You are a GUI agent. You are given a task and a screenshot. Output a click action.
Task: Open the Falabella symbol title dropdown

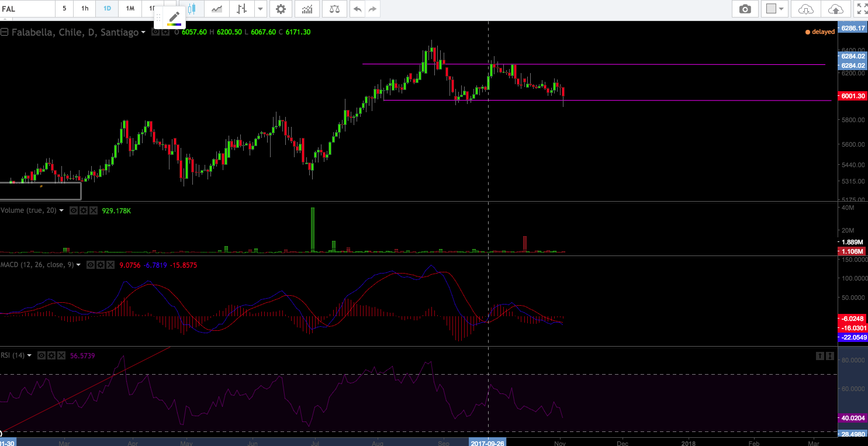click(x=143, y=33)
